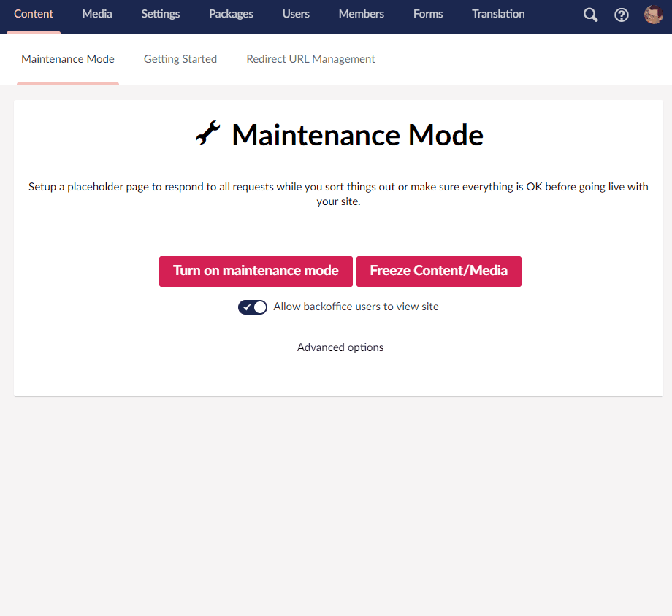Go to the Packages section

click(x=231, y=14)
